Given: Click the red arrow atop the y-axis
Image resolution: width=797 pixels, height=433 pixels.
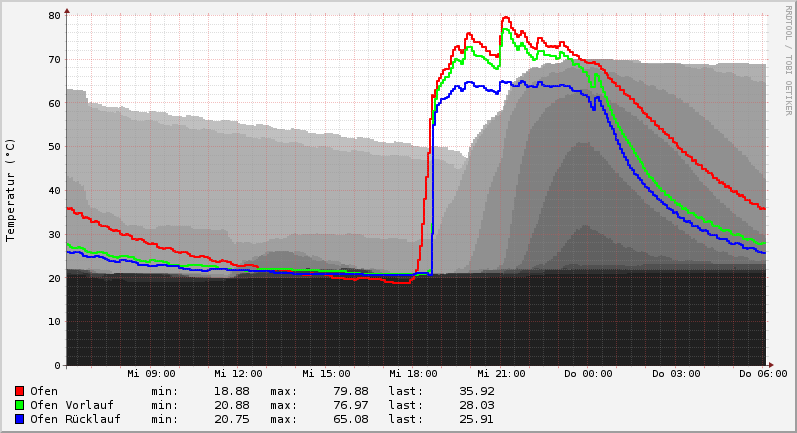Looking at the screenshot, I should pyautogui.click(x=67, y=10).
